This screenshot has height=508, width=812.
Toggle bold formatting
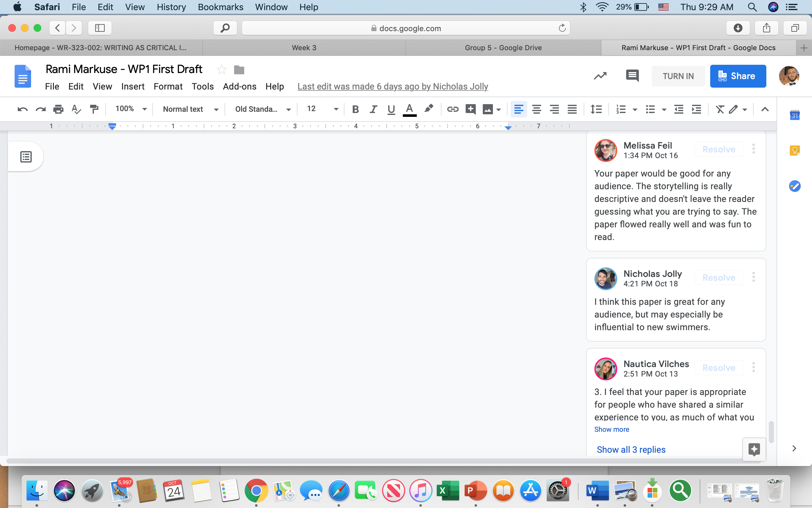[356, 109]
